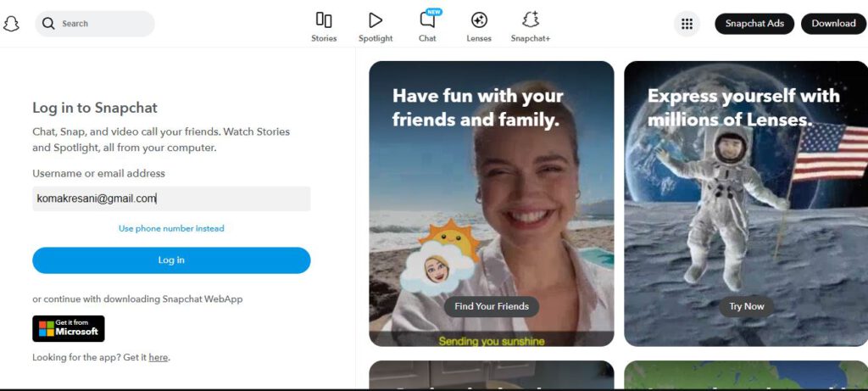868x391 pixels.
Task: Click the Find Your Friends button
Action: click(x=492, y=306)
